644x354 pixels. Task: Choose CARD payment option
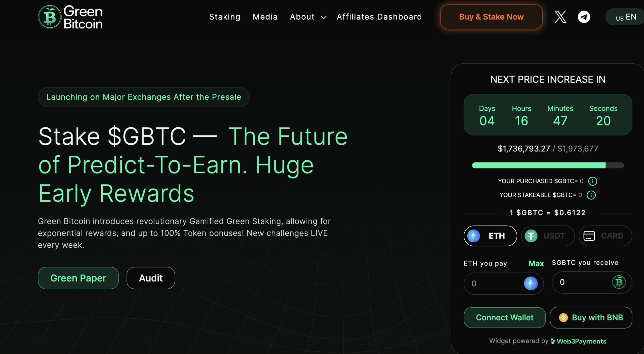tap(605, 236)
